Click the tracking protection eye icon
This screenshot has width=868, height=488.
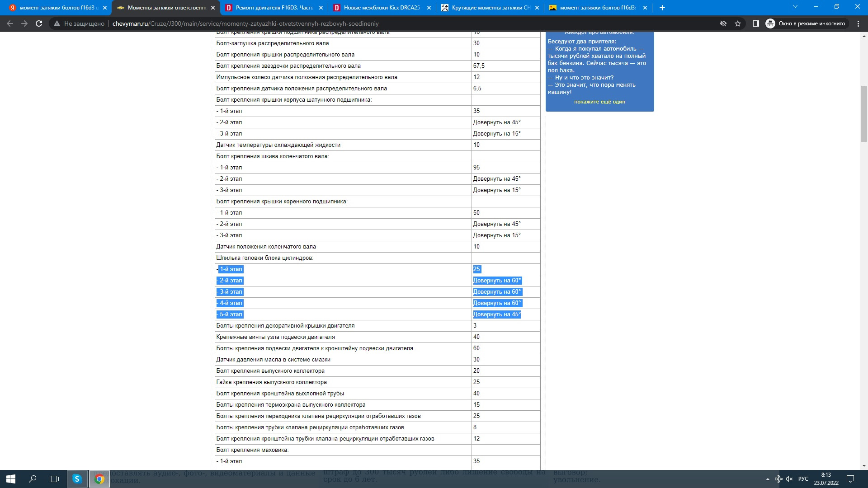pyautogui.click(x=723, y=23)
